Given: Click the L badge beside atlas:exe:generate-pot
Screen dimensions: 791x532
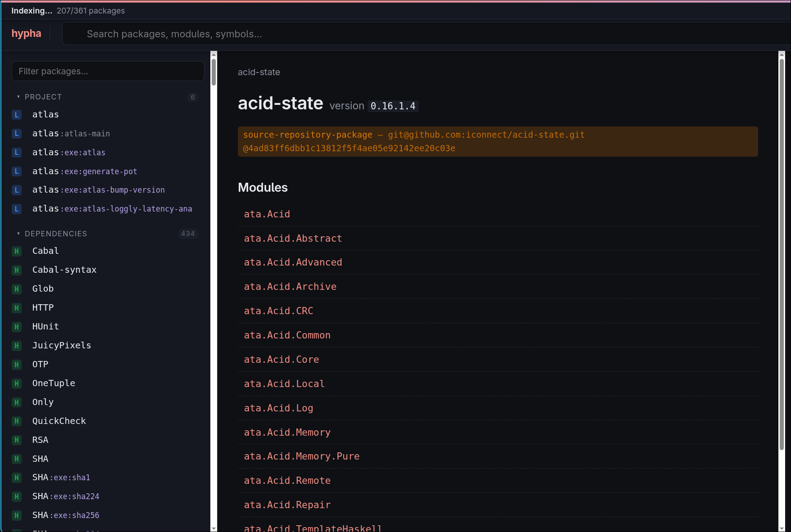Looking at the screenshot, I should click(x=17, y=171).
